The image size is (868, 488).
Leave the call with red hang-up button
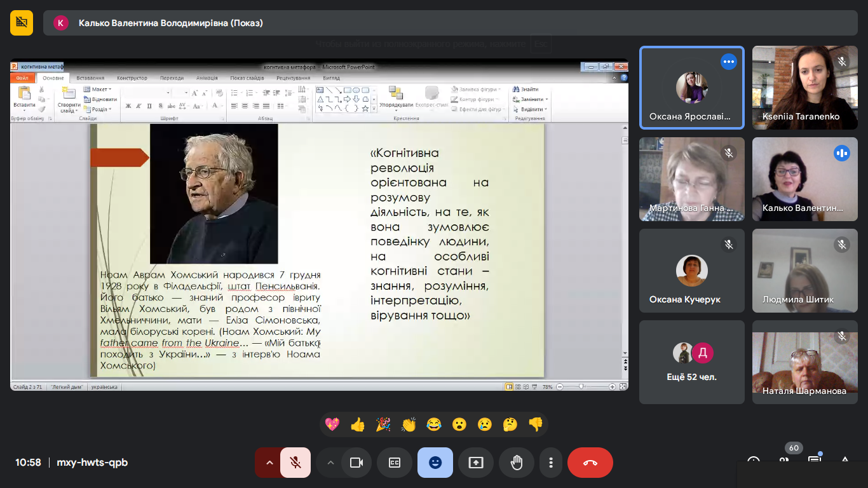tap(590, 463)
